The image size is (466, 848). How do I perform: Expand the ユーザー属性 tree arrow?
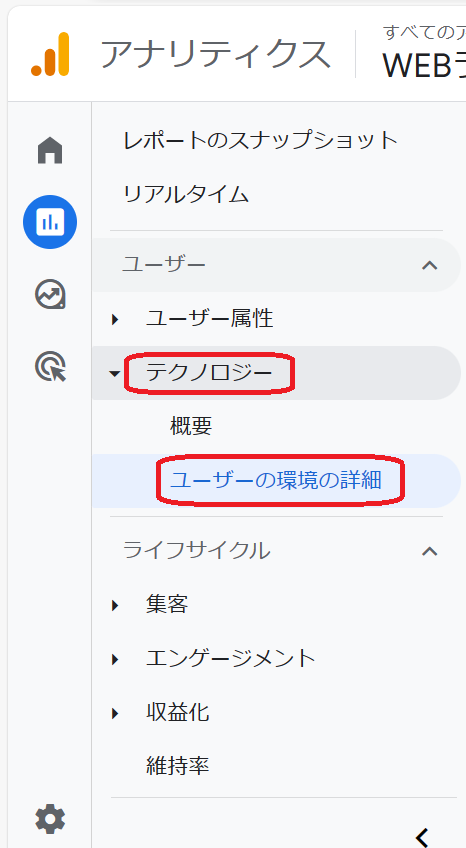115,319
